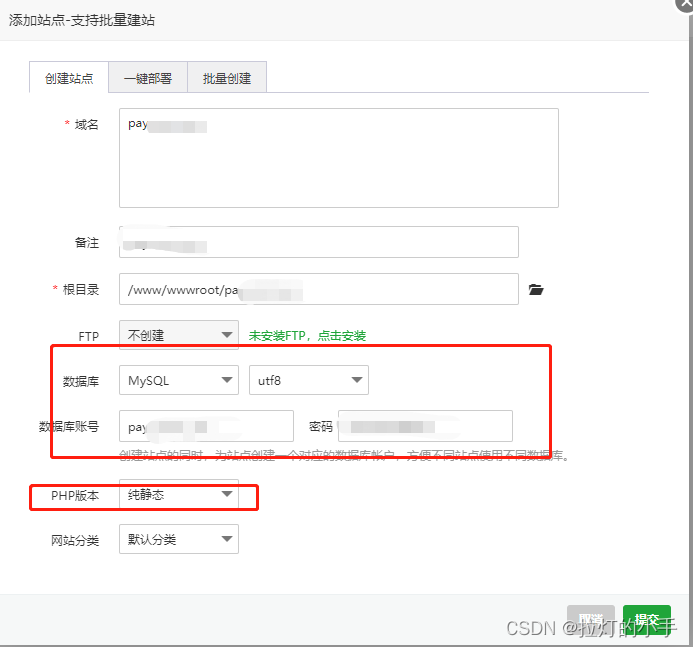
Task: Cancel with the 取消 button
Action: coord(590,619)
